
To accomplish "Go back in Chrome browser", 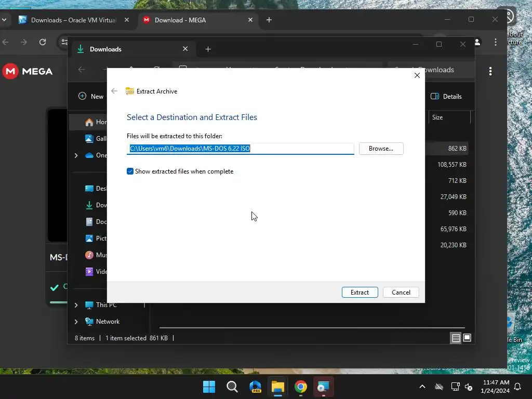I will click(x=5, y=42).
